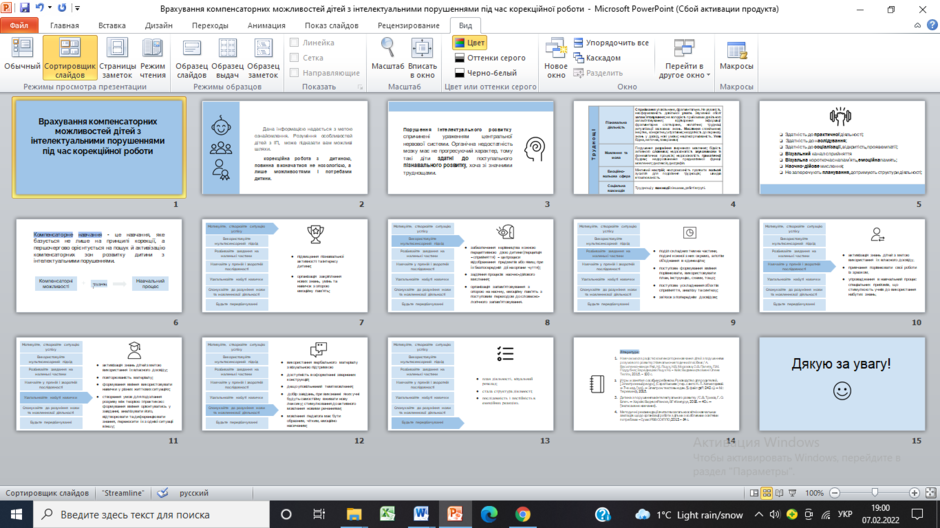Enable the Линейка ruler checkbox
Screen dimensions: 940x528
click(x=294, y=43)
